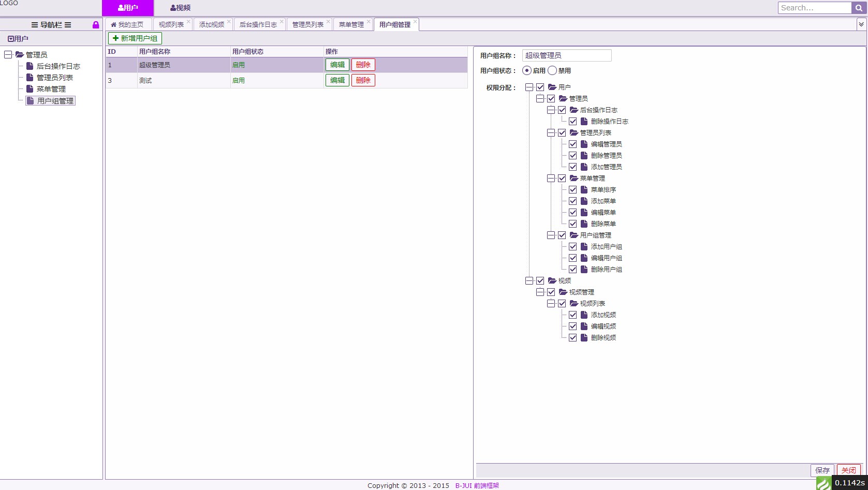Click the search magnifier icon

click(859, 8)
